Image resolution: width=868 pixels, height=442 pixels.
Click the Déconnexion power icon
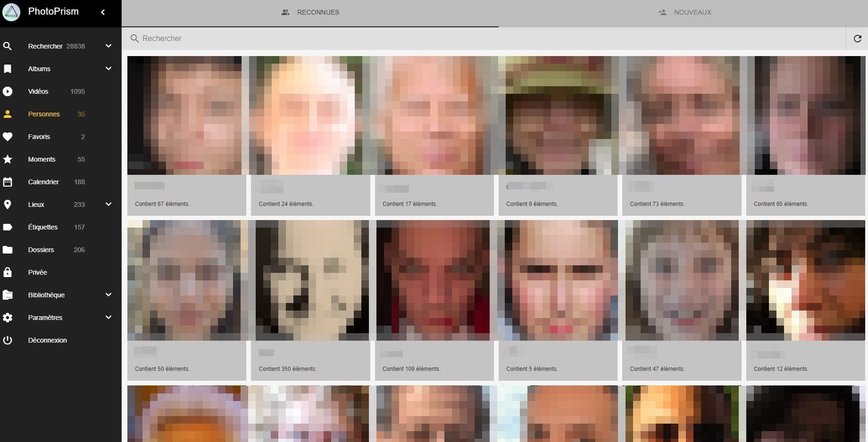coord(8,340)
